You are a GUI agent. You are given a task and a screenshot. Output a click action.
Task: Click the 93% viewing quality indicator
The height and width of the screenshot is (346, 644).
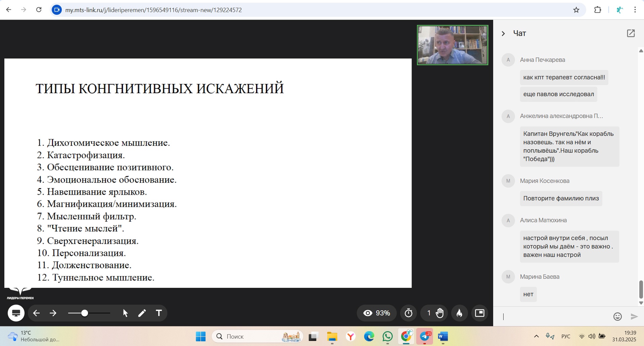[x=377, y=313]
